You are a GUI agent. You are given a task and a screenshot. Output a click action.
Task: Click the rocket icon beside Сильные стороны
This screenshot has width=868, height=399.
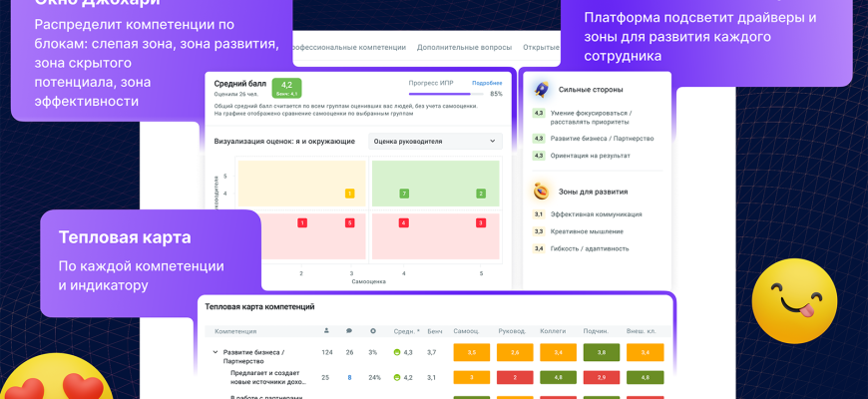[x=542, y=89]
